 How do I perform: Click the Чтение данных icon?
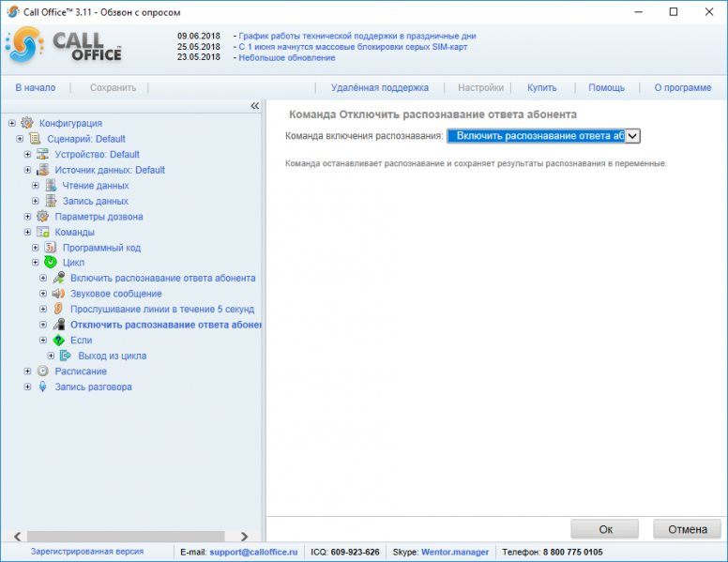51,186
